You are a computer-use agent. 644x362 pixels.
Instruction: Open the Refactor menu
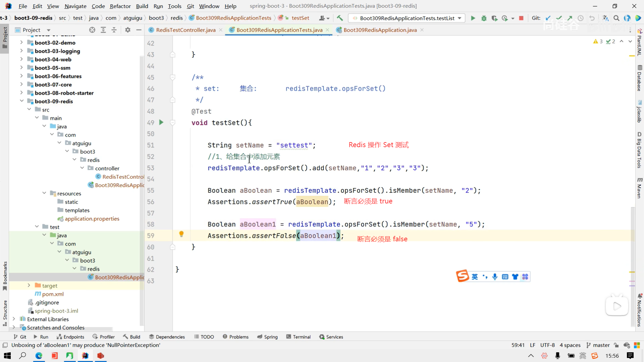[120, 6]
